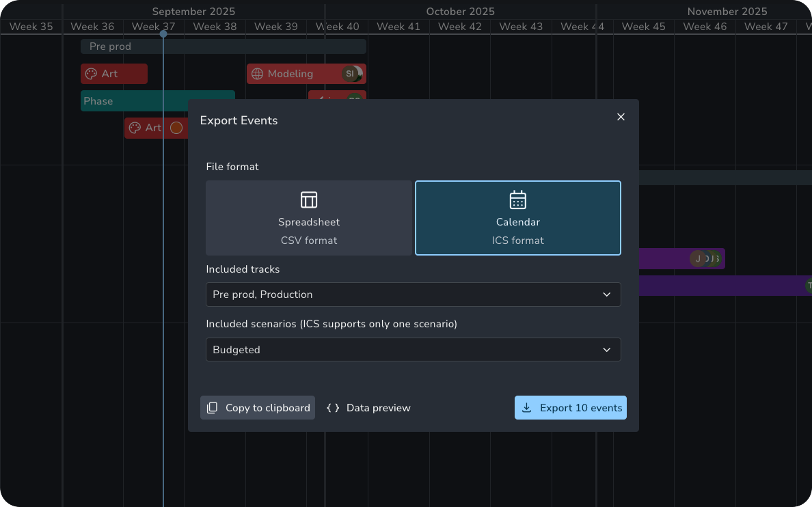The height and width of the screenshot is (507, 812).
Task: Click the Export 10 events button
Action: point(571,407)
